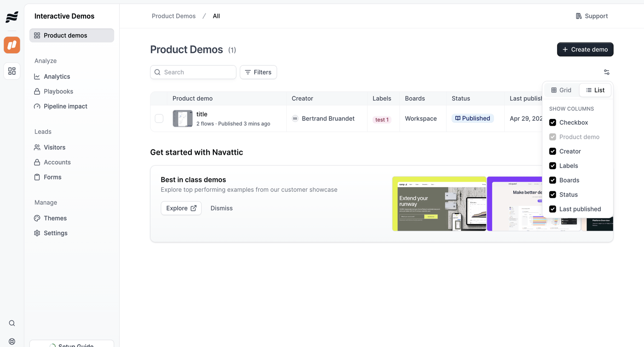Click the Product demo column header
The height and width of the screenshot is (347, 644).
click(193, 98)
